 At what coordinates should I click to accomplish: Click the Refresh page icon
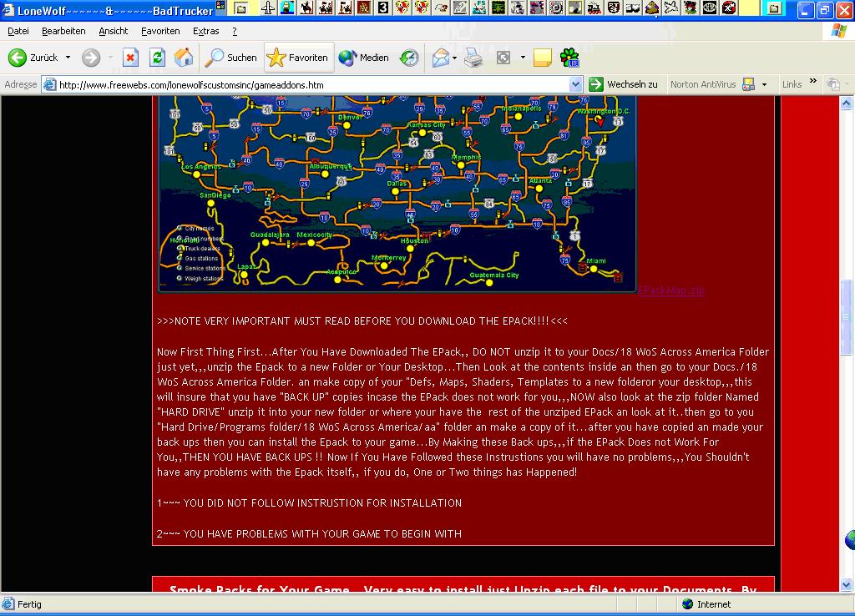tap(157, 58)
